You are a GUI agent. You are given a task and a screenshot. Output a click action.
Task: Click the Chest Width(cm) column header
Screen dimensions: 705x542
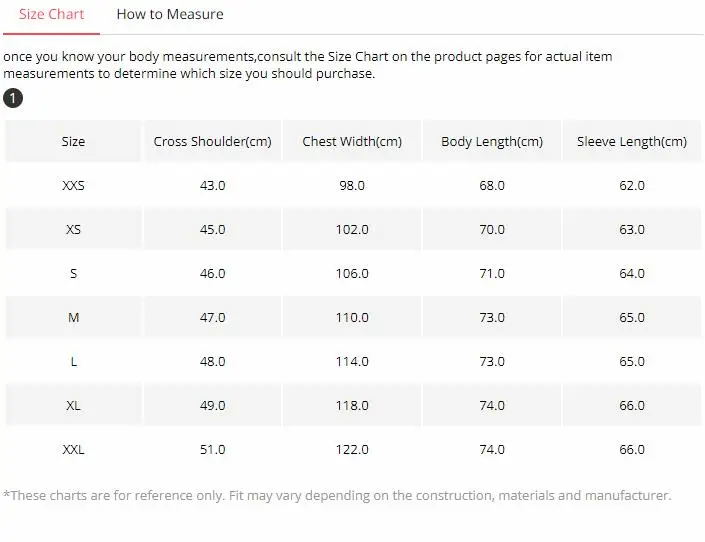tap(352, 142)
